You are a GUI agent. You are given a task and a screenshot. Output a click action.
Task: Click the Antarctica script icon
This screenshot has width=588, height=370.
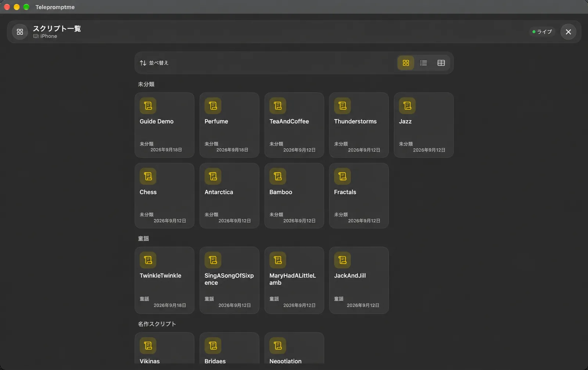(213, 177)
